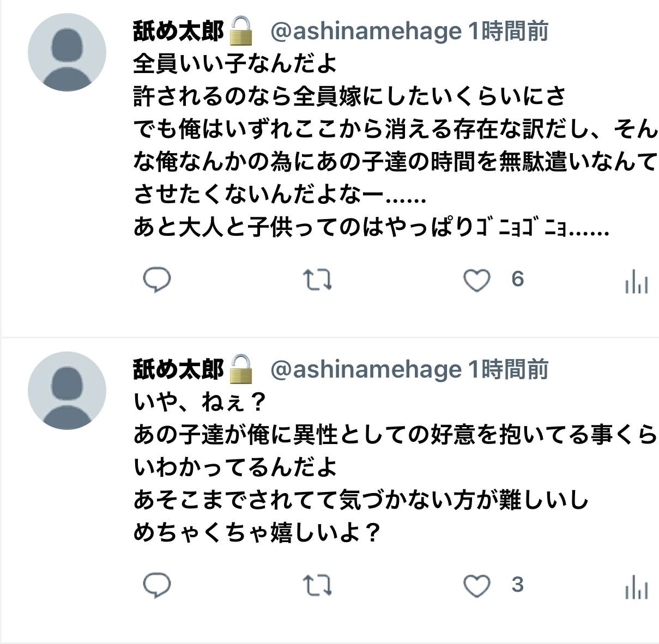This screenshot has width=659, height=644.
Task: Click the like count 6 on first tweet
Action: (518, 280)
